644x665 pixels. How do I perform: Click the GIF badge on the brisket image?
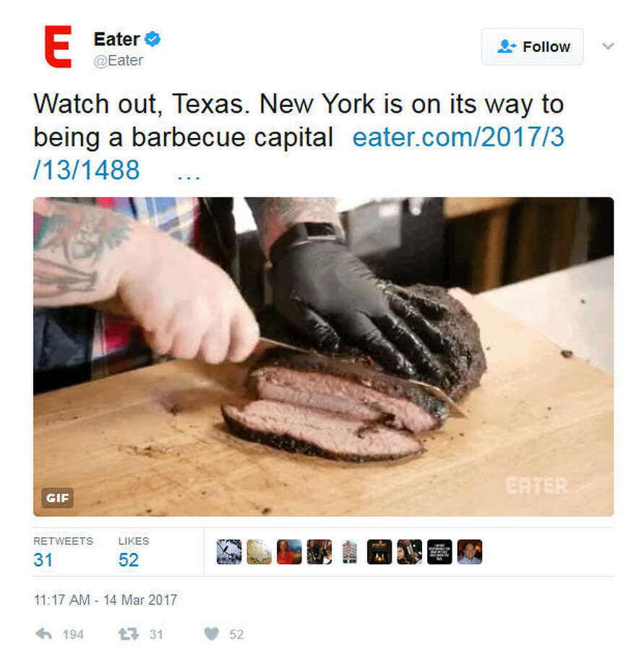[x=57, y=497]
